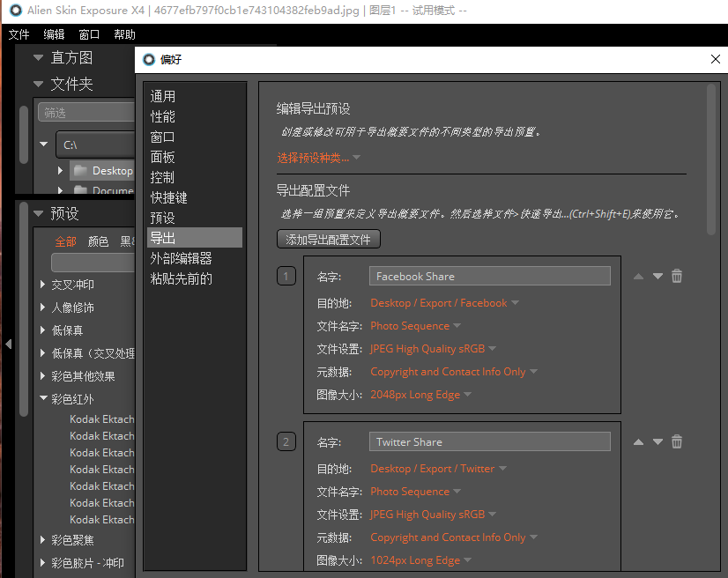This screenshot has height=578, width=728.
Task: Move Facebook Share profile down
Action: (657, 276)
